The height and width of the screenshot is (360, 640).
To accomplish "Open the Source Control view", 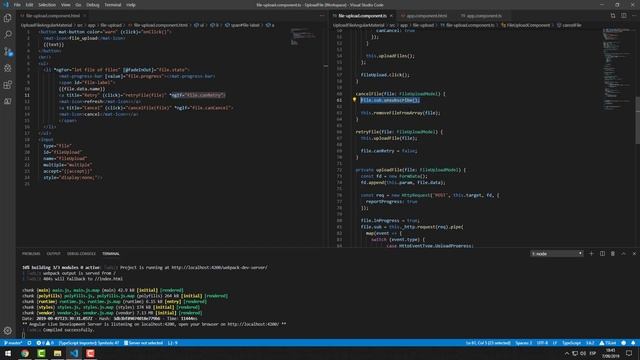I will click(8, 51).
